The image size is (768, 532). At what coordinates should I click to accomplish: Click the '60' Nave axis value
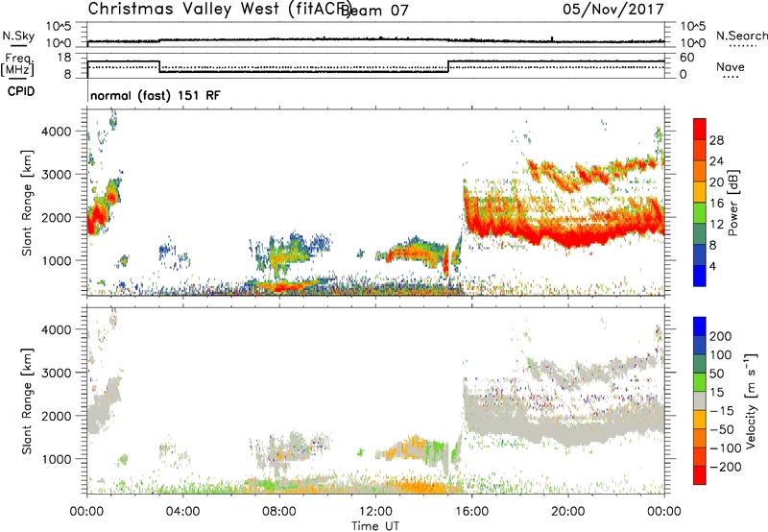[686, 58]
